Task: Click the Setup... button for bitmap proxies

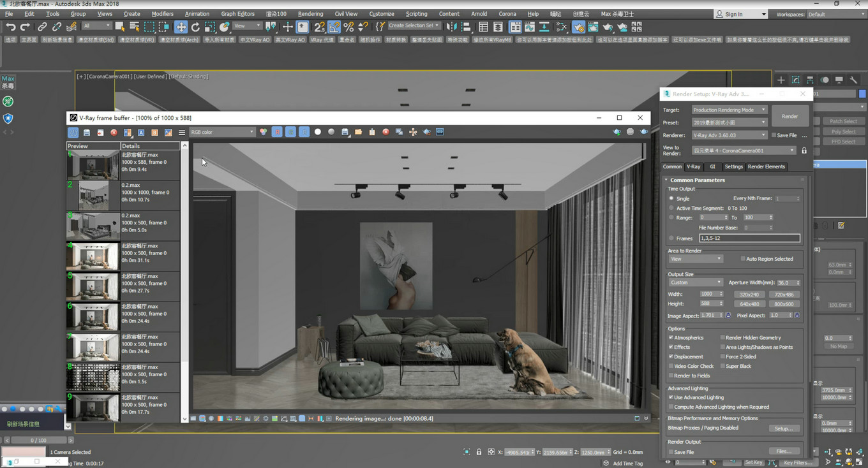Action: (x=784, y=428)
